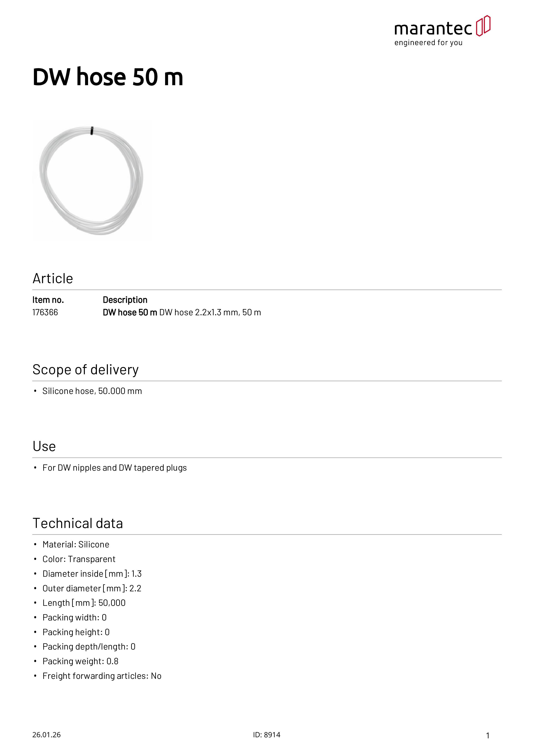
Task: Click the "engineered for you" tagline
Action: [x=428, y=43]
